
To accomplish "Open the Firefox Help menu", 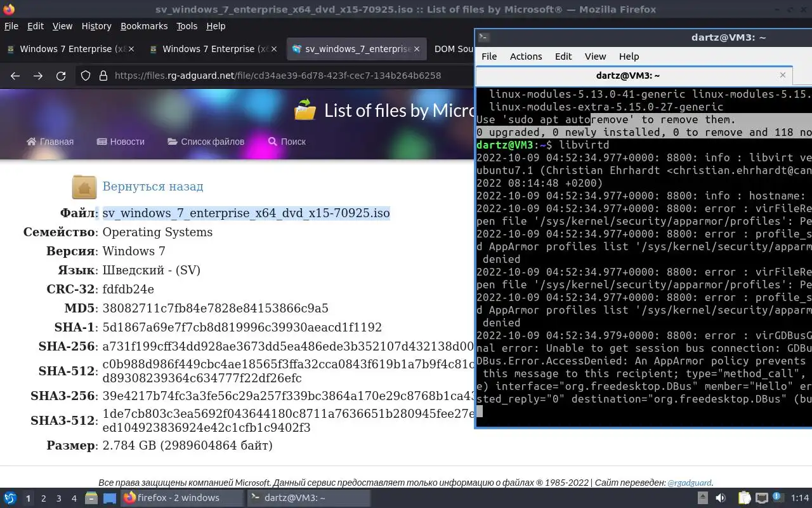I will click(x=216, y=26).
